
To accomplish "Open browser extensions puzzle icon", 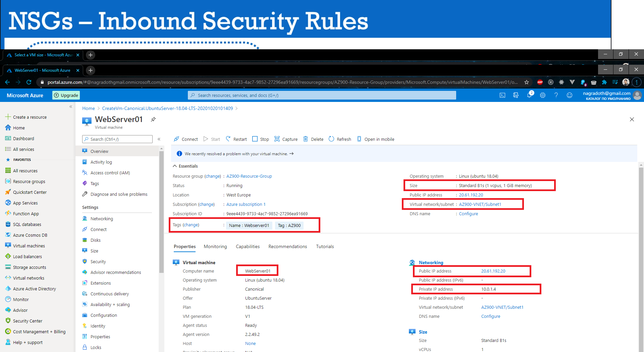I will [x=604, y=82].
